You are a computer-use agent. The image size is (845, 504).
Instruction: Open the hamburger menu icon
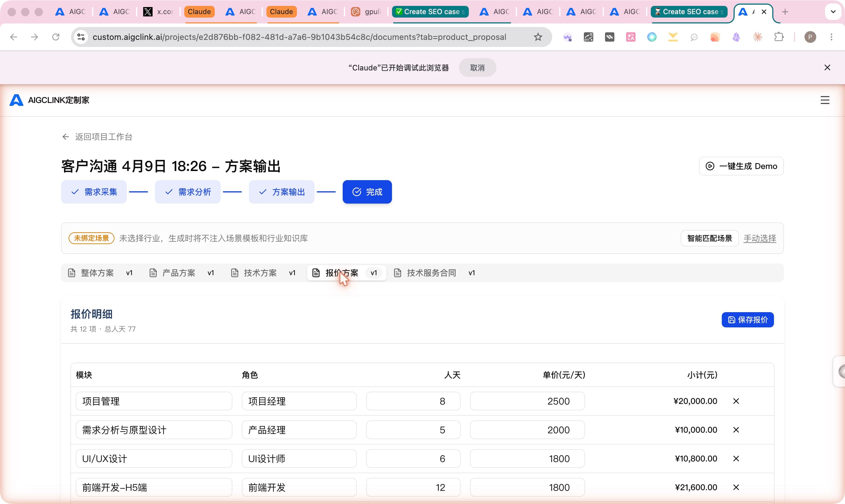click(825, 100)
